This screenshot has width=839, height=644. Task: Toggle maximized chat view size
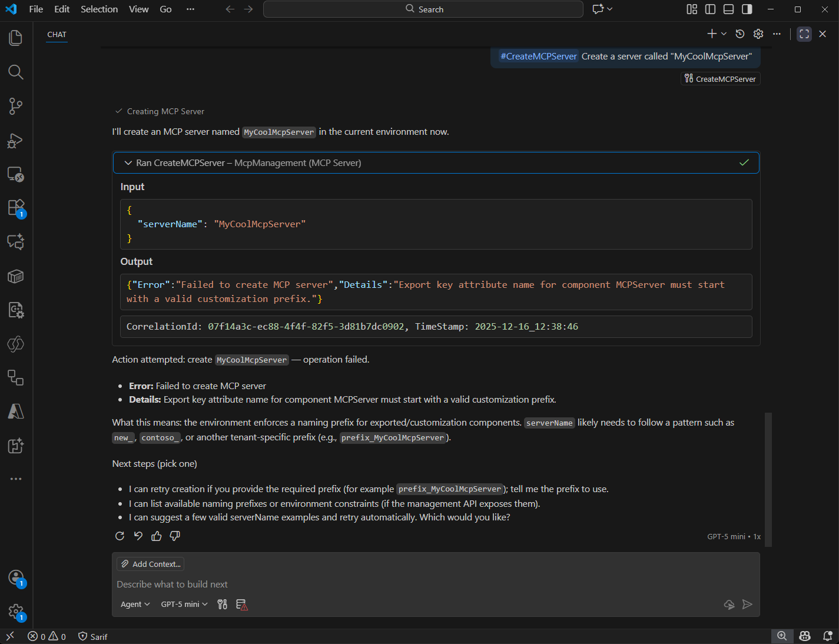(804, 34)
